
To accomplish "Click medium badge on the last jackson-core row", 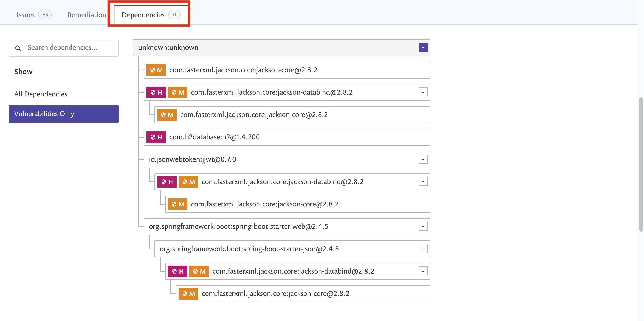I will point(188,294).
